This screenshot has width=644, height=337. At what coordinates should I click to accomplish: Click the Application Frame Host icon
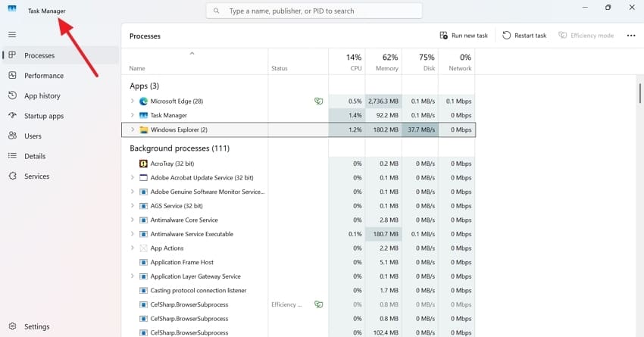click(x=143, y=262)
